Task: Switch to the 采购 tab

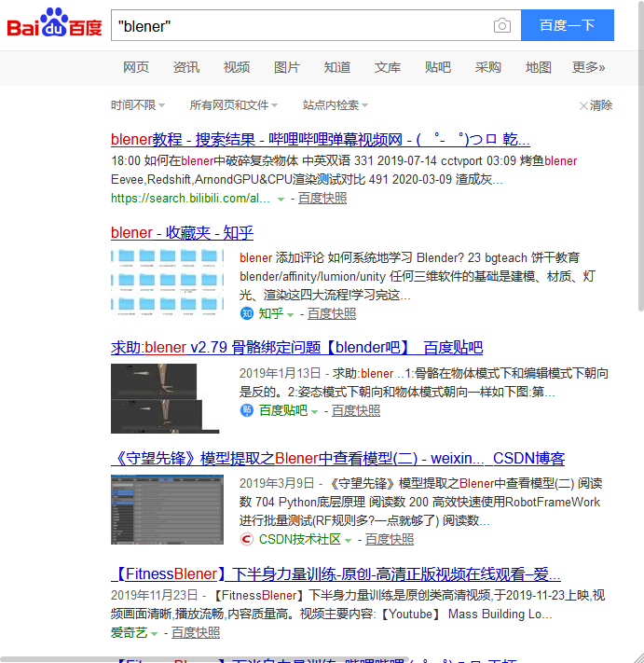Action: click(x=488, y=67)
